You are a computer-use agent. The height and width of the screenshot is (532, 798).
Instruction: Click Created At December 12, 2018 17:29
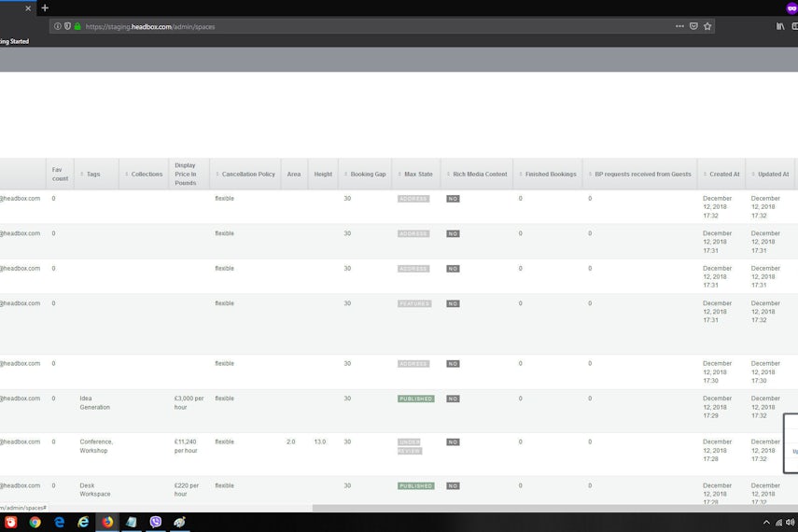(717, 407)
